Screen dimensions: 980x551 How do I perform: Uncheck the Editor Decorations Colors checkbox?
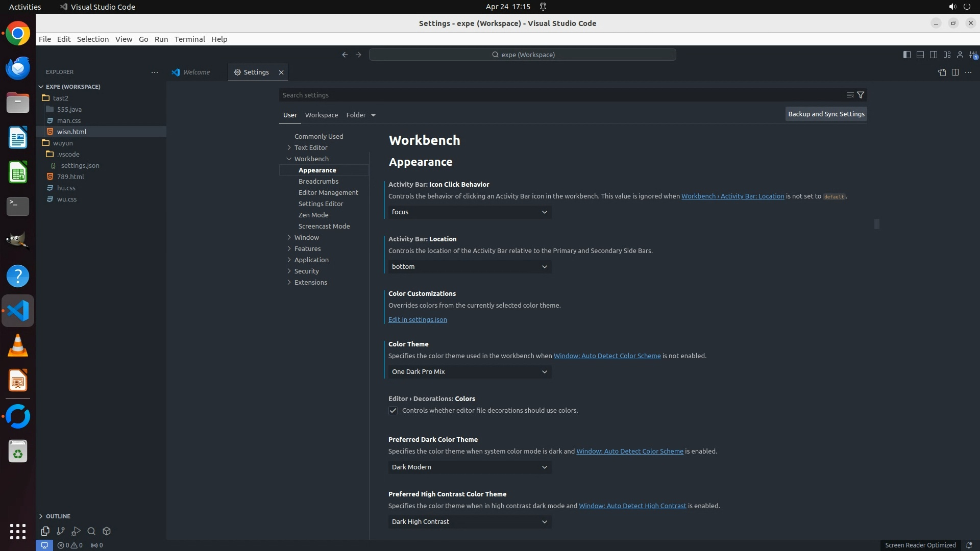(393, 411)
